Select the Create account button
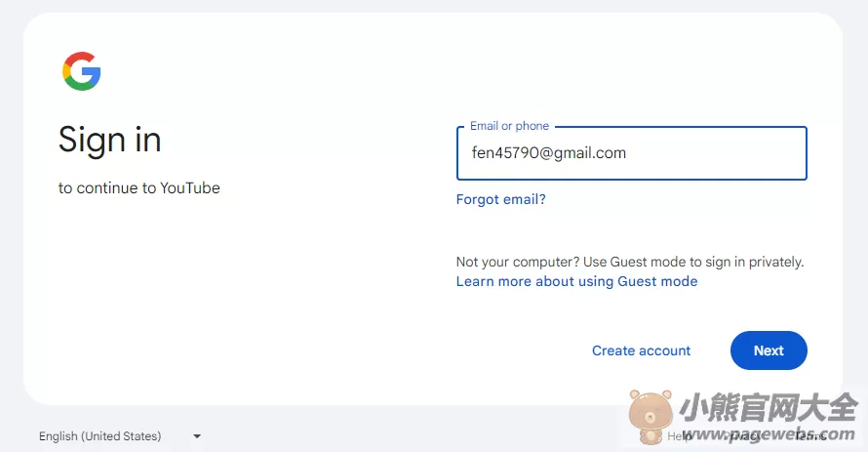This screenshot has height=452, width=868. pyautogui.click(x=641, y=350)
